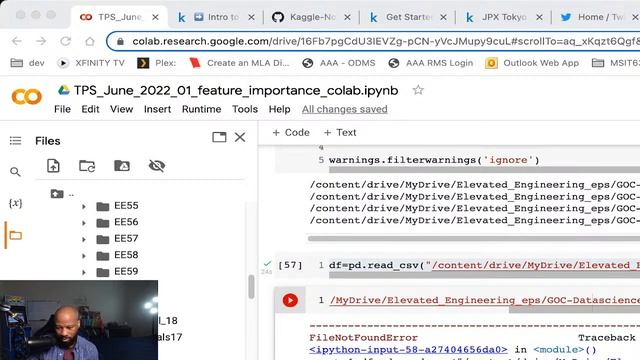
Task: Click the mount Google Drive icon
Action: [122, 166]
